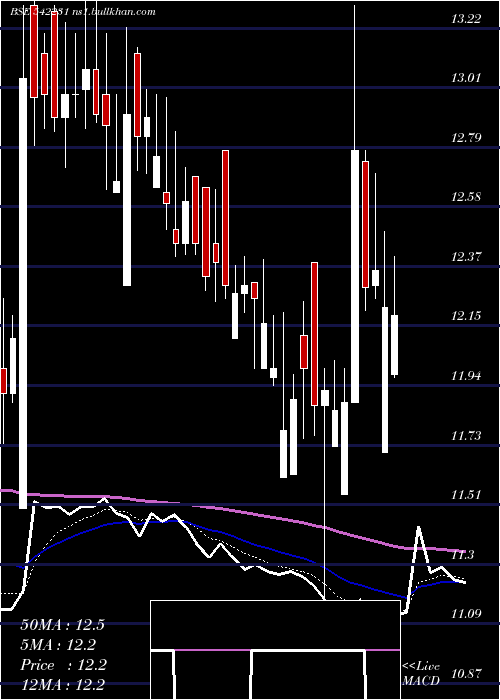This screenshot has height=700, width=500.
Task: Select the 10.87 axis value
Action: point(467,673)
